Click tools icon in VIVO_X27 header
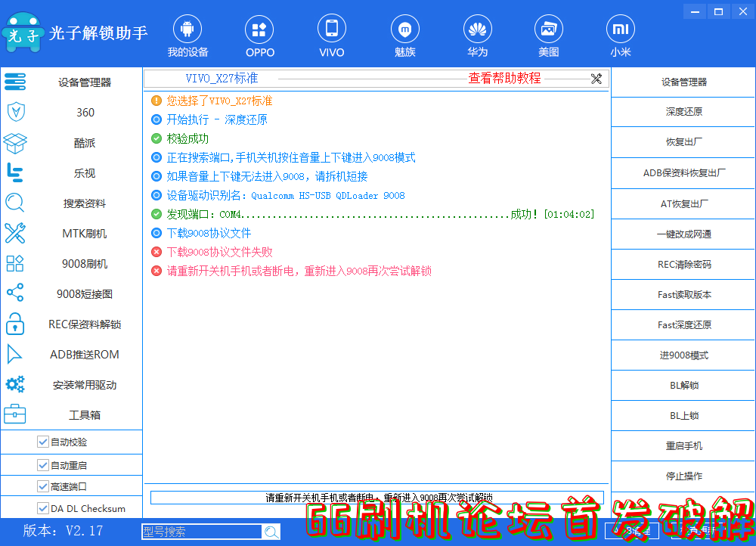 click(x=596, y=79)
